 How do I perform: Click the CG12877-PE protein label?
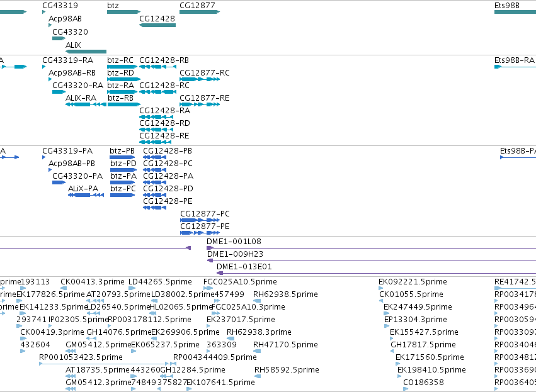[x=205, y=227]
